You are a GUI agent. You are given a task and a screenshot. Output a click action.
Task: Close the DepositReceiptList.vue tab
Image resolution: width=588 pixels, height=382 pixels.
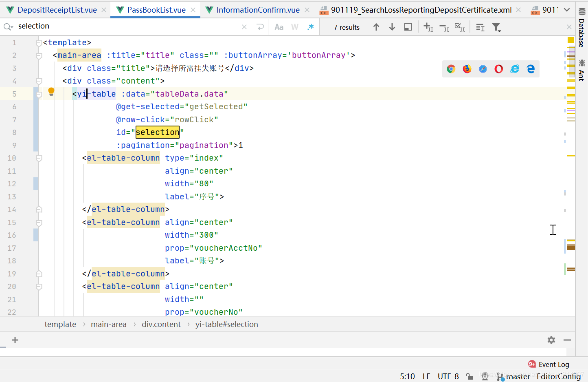pyautogui.click(x=104, y=10)
